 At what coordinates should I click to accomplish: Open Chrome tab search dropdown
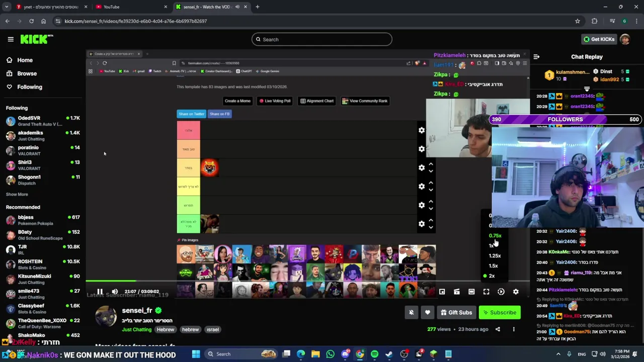pos(6,7)
